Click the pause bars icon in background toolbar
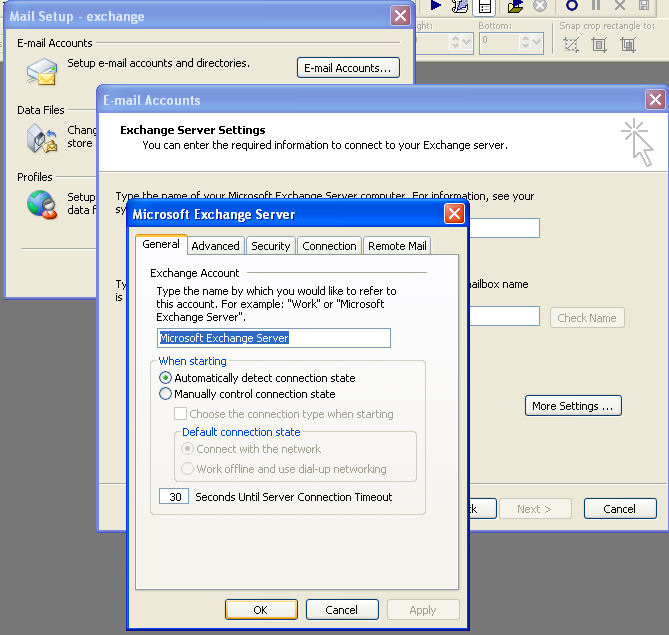 (596, 5)
